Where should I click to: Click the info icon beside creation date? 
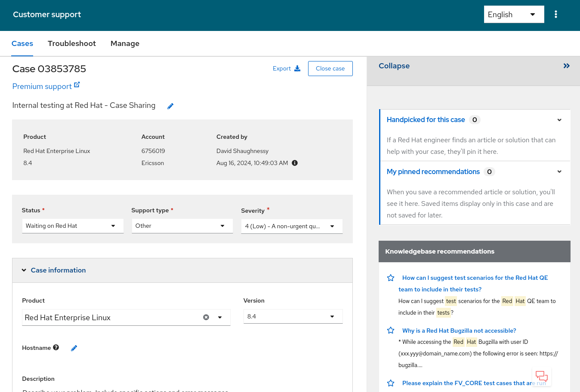[295, 163]
